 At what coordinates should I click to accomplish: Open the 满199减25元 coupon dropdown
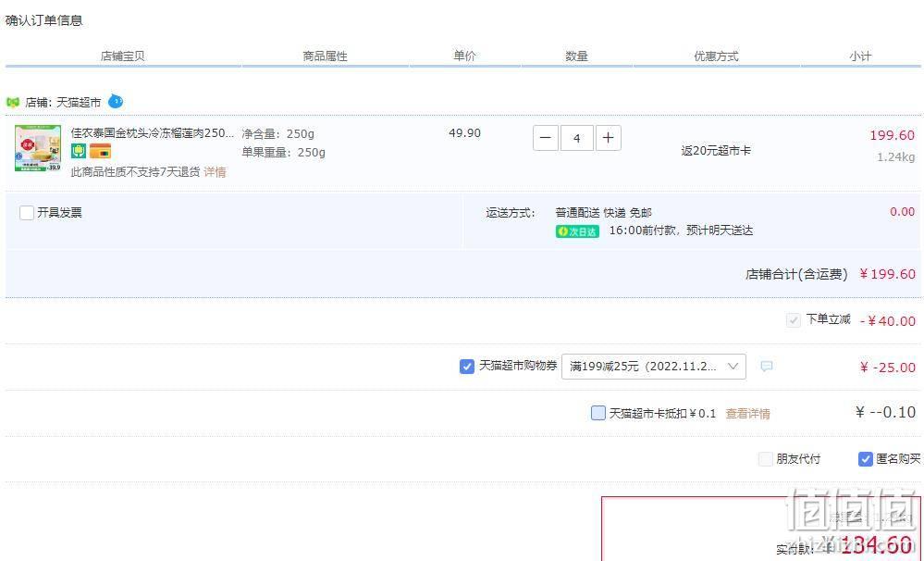tap(654, 367)
